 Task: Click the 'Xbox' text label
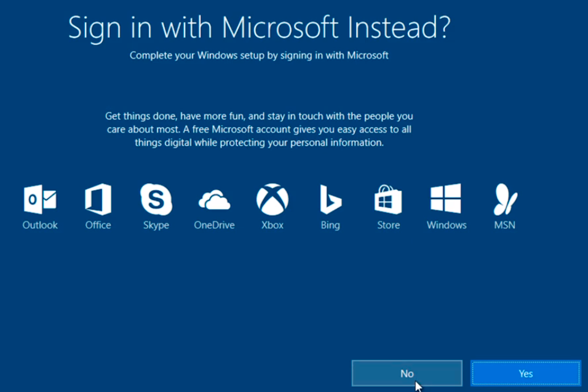272,225
